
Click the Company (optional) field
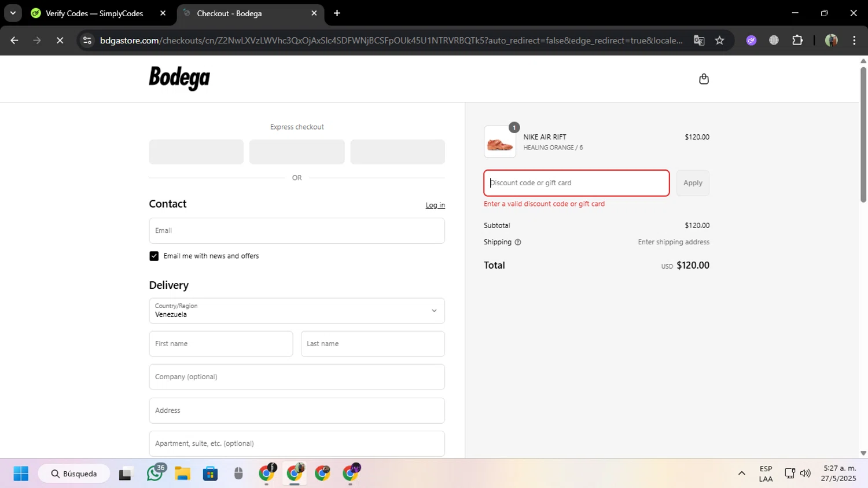click(297, 377)
